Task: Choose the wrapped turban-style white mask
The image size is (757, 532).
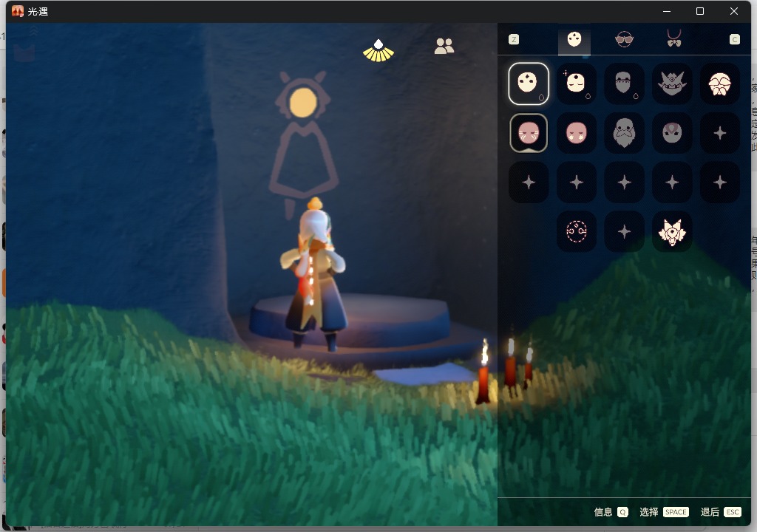Action: click(719, 83)
